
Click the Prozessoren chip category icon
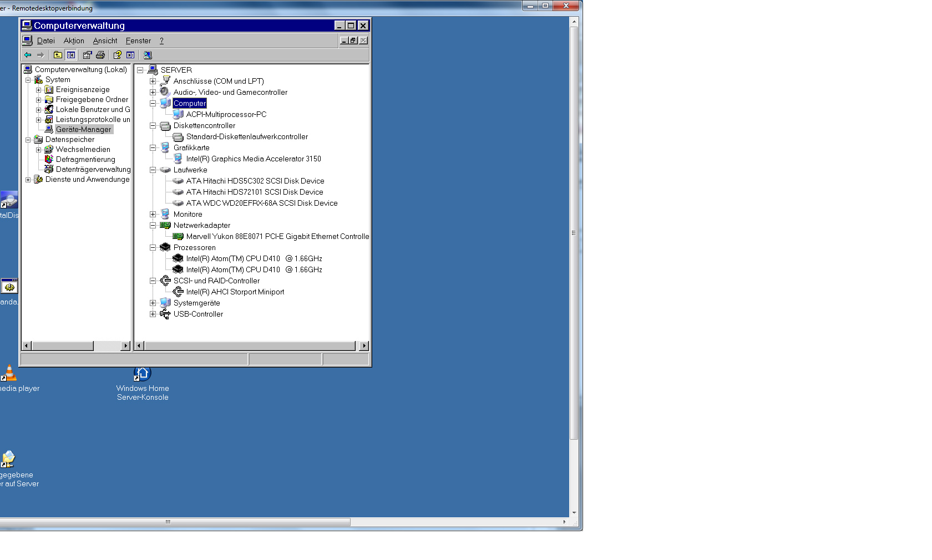coord(165,247)
